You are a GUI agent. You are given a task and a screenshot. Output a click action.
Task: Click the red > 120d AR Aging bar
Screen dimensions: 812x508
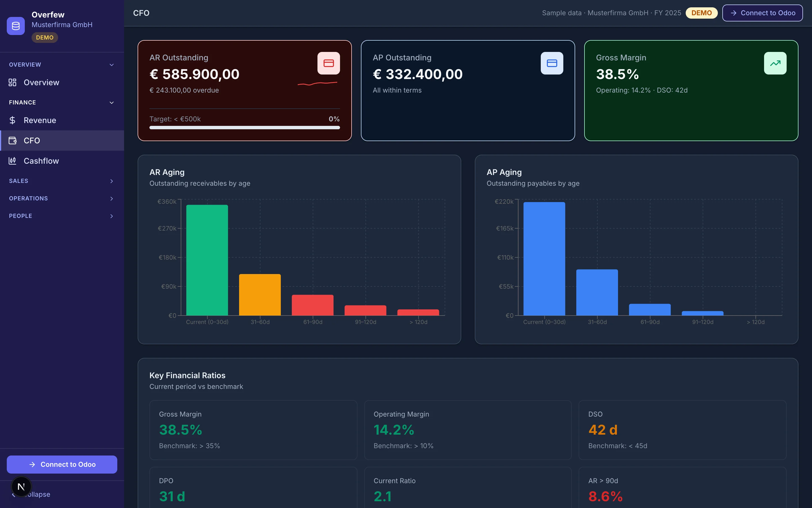click(418, 312)
